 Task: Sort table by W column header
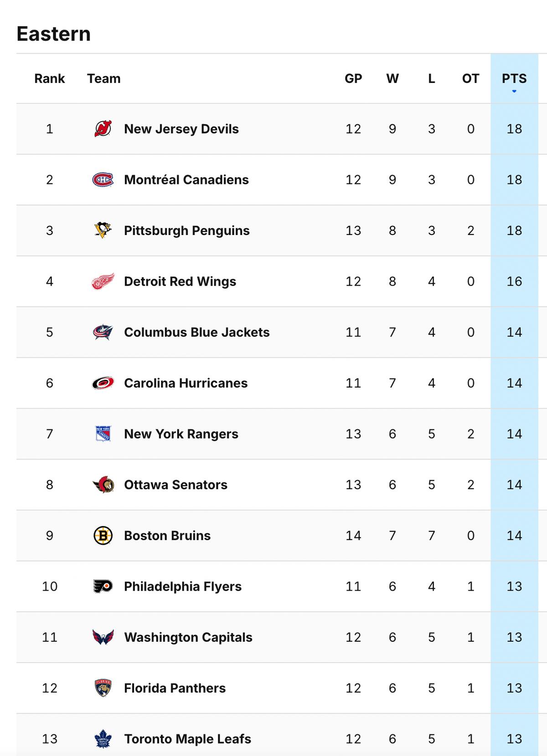click(x=392, y=79)
